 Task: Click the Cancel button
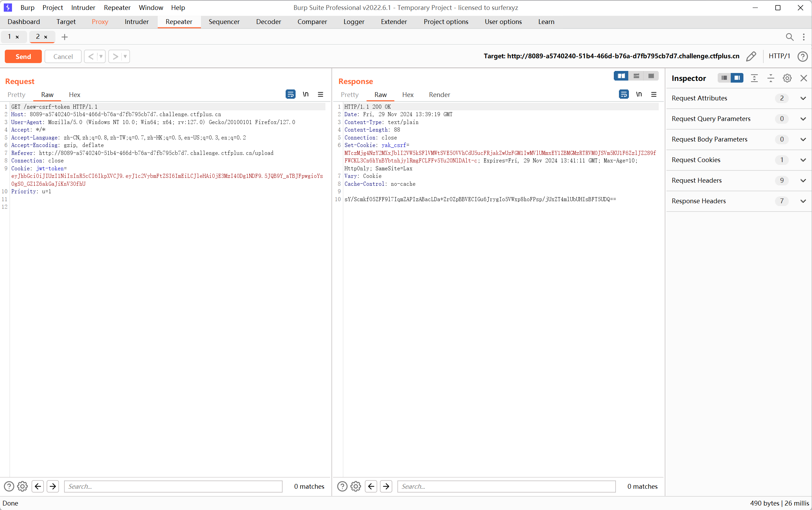[x=63, y=57]
